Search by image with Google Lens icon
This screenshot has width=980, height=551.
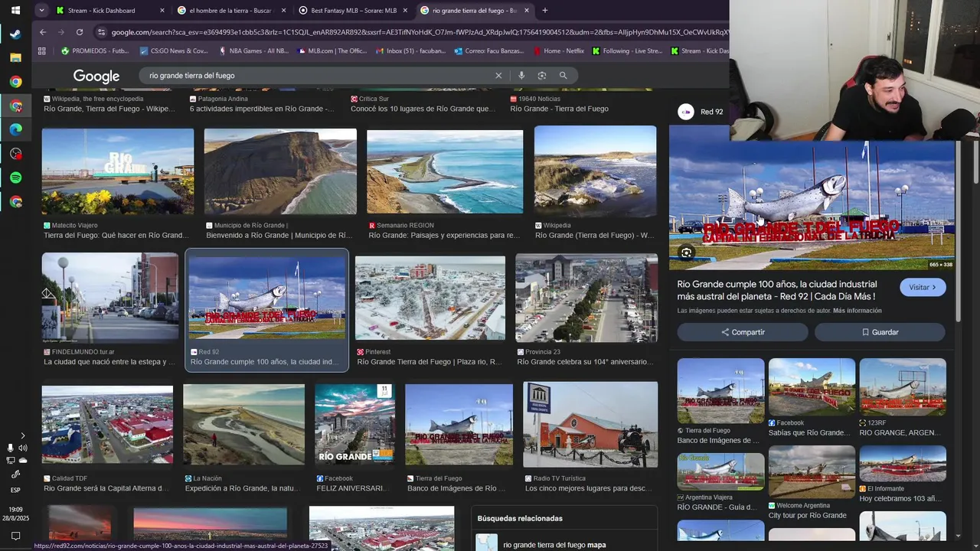coord(542,76)
